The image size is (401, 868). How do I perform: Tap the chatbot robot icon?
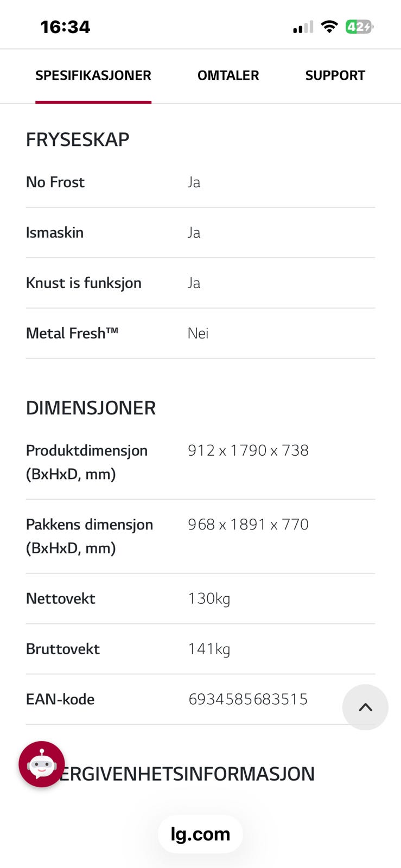point(42,764)
